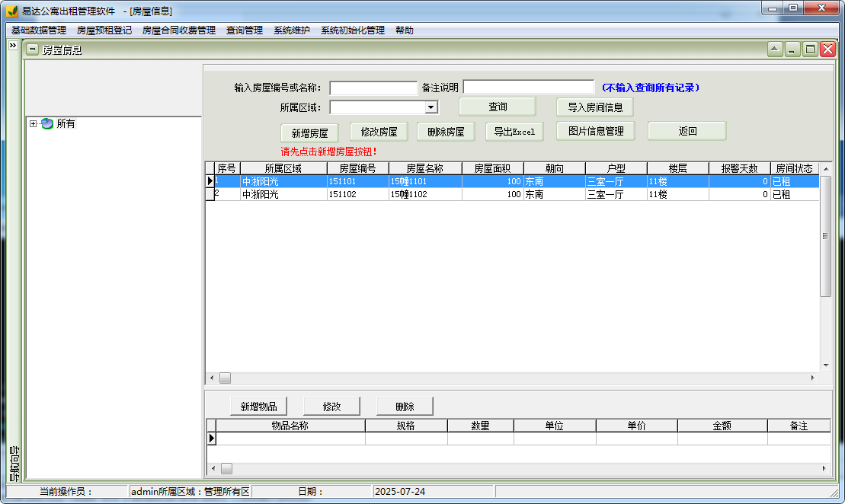Open 图片信息管理 picture management
This screenshot has height=504, width=845.
point(596,131)
